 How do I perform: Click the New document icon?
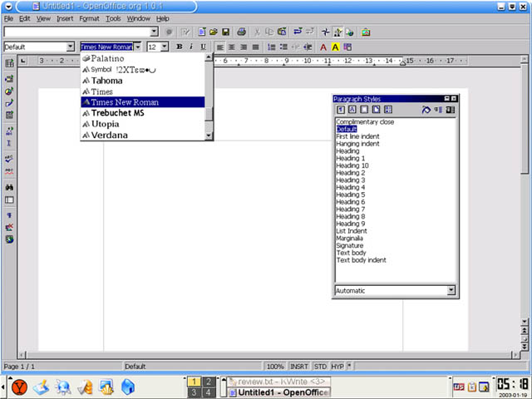click(201, 32)
